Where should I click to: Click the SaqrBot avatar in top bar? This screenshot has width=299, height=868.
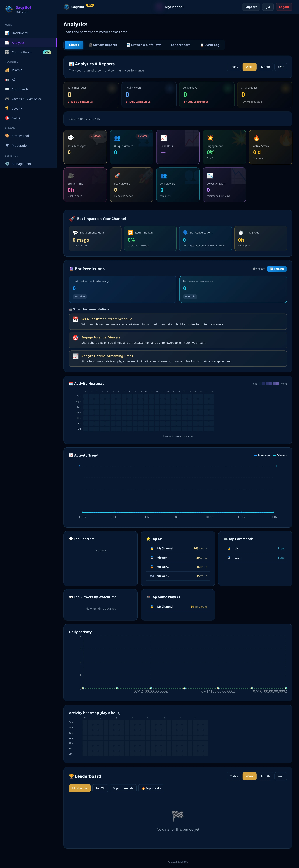[66, 7]
